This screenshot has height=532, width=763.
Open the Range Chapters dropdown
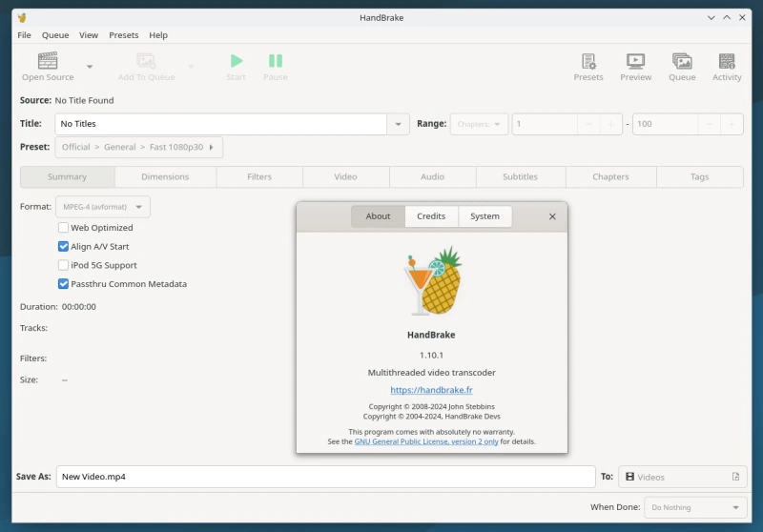[x=479, y=124]
